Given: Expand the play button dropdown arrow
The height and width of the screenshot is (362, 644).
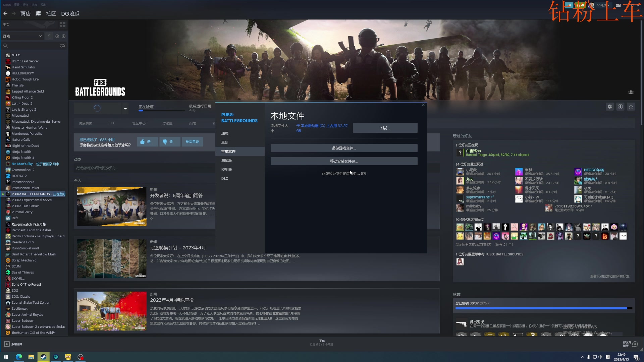Looking at the screenshot, I should (x=125, y=108).
